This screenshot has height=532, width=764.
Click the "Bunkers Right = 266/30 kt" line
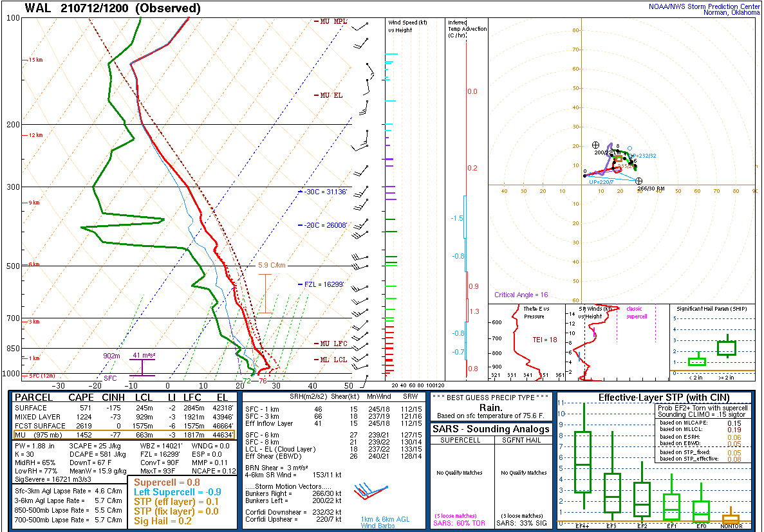coord(293,493)
